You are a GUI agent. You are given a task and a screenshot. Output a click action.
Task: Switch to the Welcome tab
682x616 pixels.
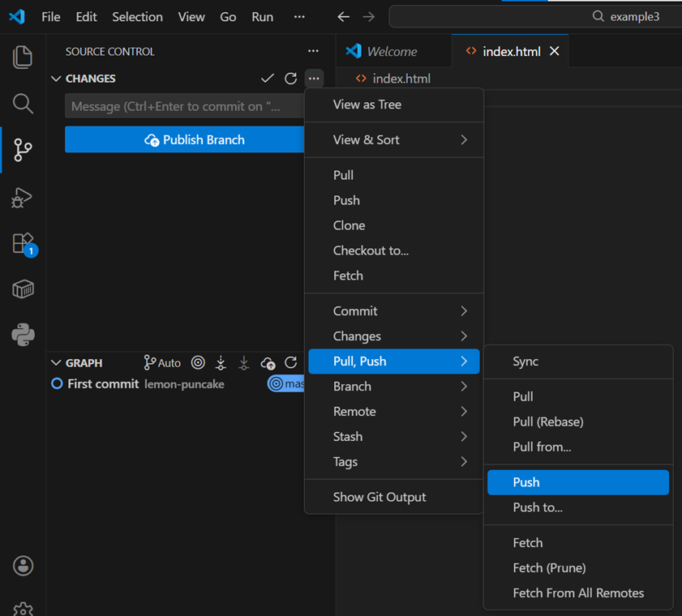coord(392,51)
